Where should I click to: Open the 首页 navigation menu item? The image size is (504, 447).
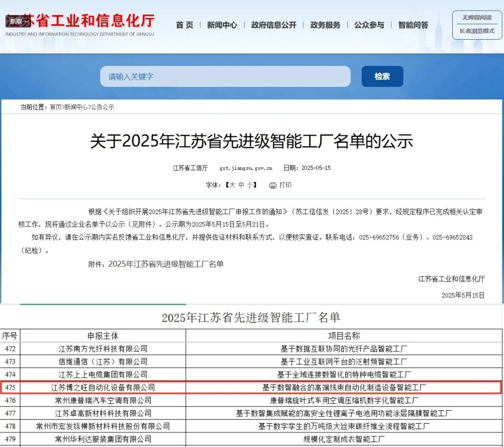184,25
